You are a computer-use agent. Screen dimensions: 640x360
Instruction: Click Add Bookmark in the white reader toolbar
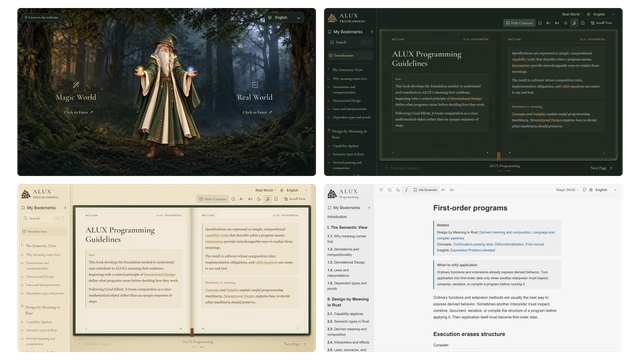425,190
